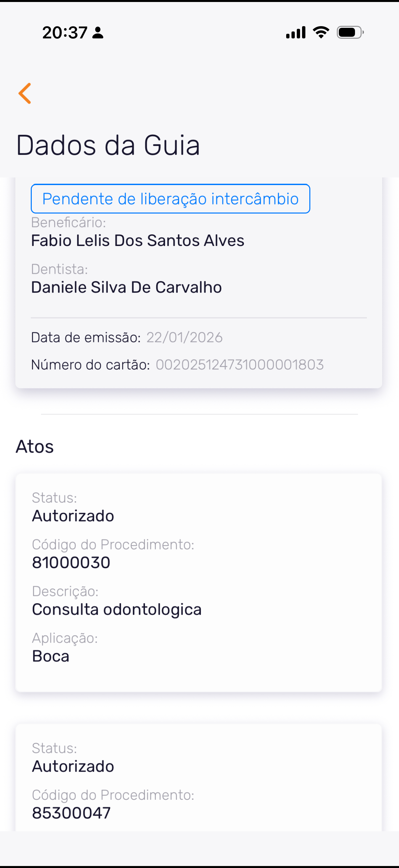Tap the person icon in status bar

click(98, 33)
